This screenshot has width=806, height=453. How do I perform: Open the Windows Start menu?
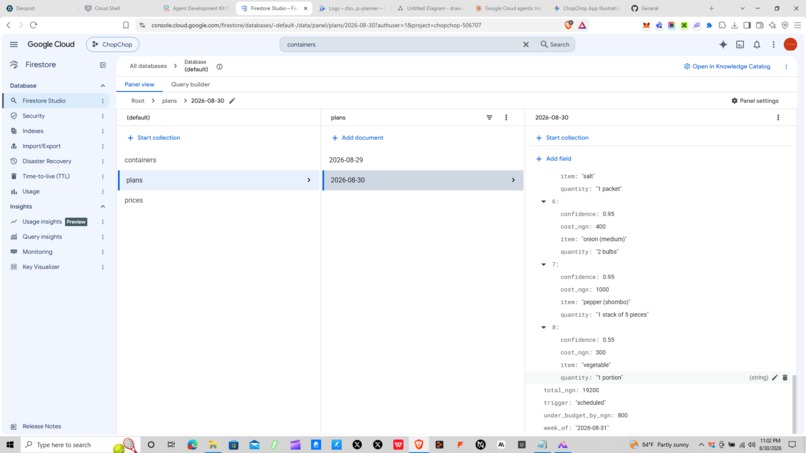coord(10,445)
